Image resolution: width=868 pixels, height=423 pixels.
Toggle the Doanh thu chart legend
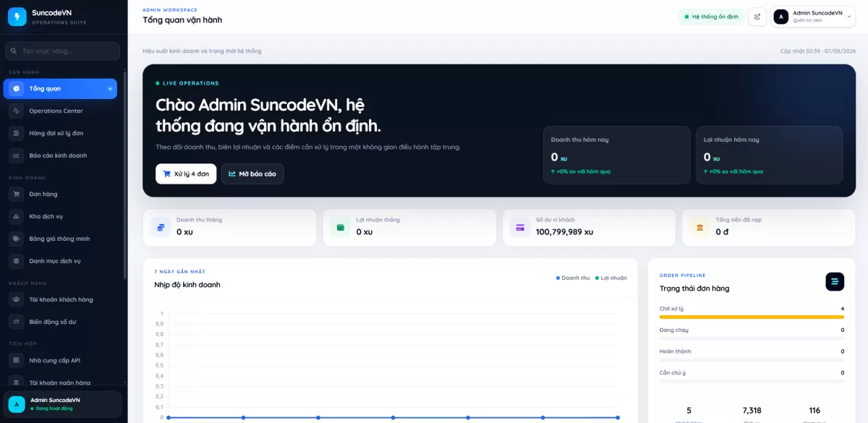(x=573, y=278)
